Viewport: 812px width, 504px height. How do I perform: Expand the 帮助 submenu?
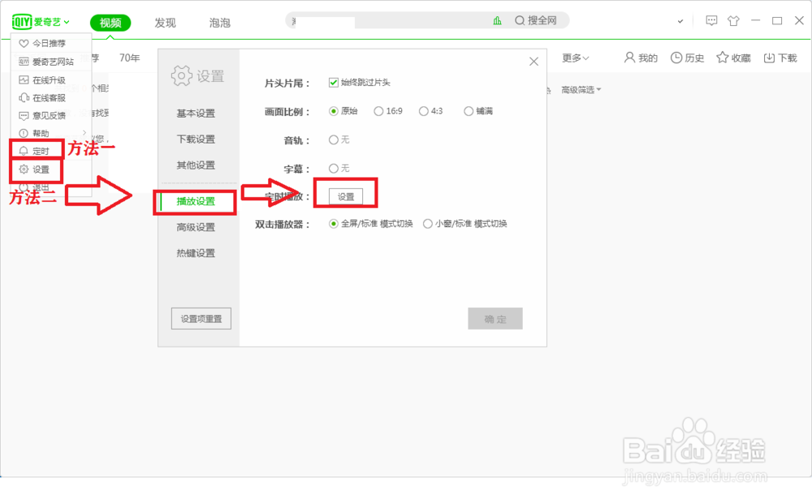coord(36,132)
